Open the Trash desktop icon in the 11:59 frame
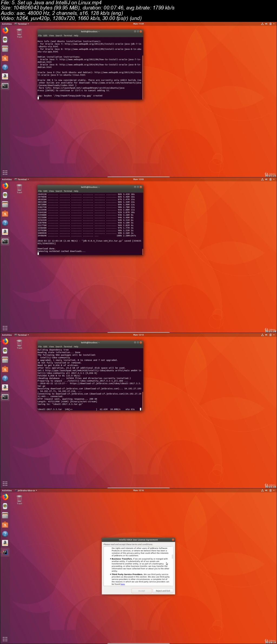The height and width of the screenshot is (644, 277). tap(19, 33)
